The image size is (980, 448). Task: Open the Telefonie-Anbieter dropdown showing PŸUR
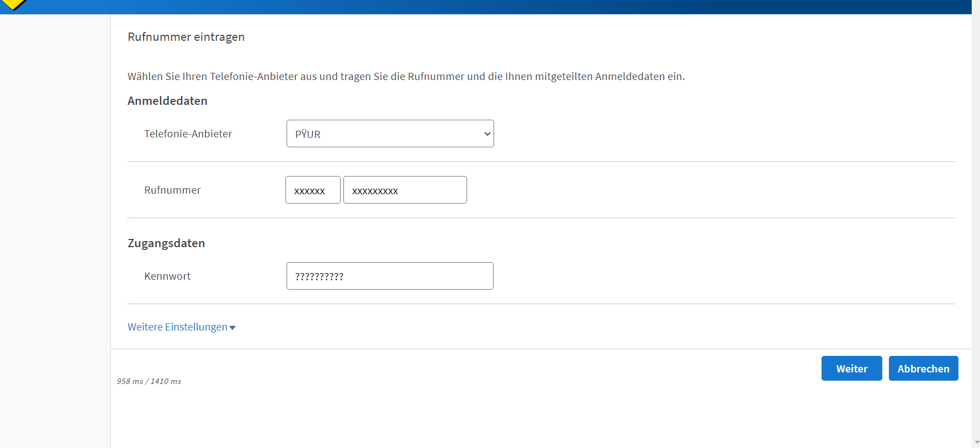tap(389, 134)
